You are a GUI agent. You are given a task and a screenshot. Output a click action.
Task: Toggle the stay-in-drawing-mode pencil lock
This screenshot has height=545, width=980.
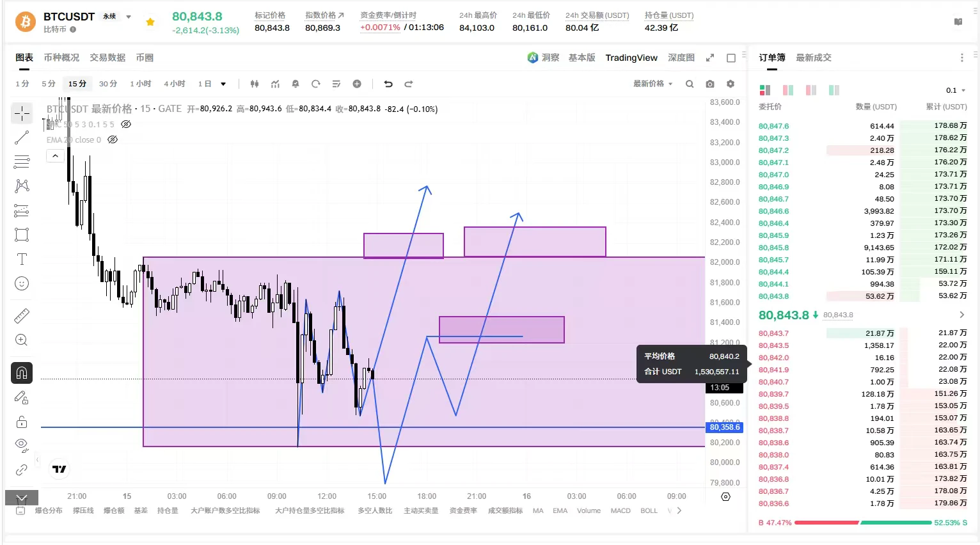(22, 398)
